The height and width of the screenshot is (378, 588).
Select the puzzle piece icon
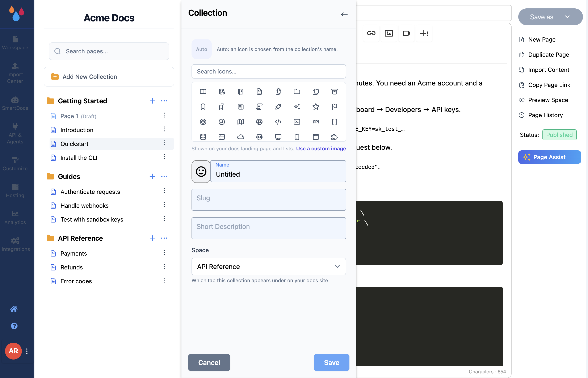coord(335,137)
